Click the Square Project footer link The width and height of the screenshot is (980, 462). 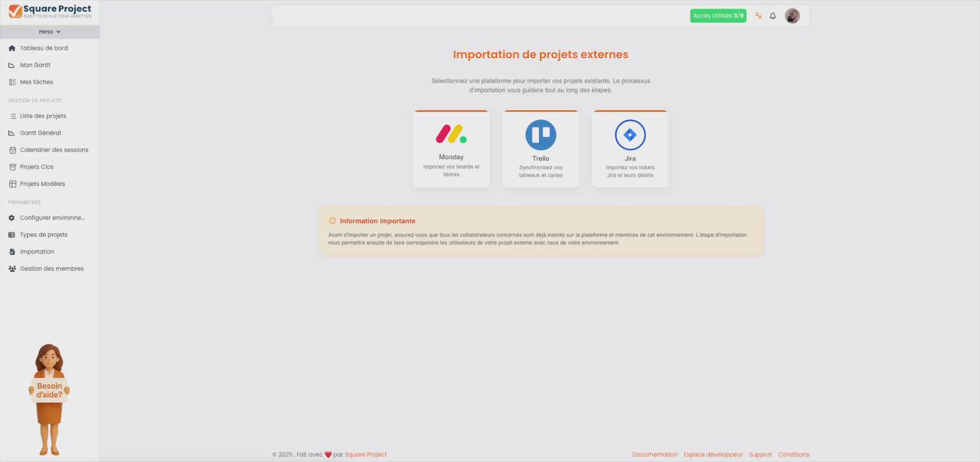365,454
